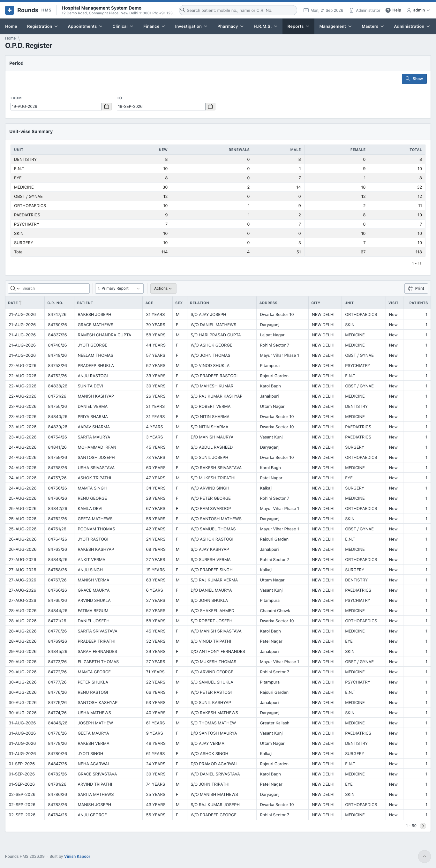Image resolution: width=436 pixels, height=868 pixels.
Task: Expand the Pharmacy menu
Action: 230,26
